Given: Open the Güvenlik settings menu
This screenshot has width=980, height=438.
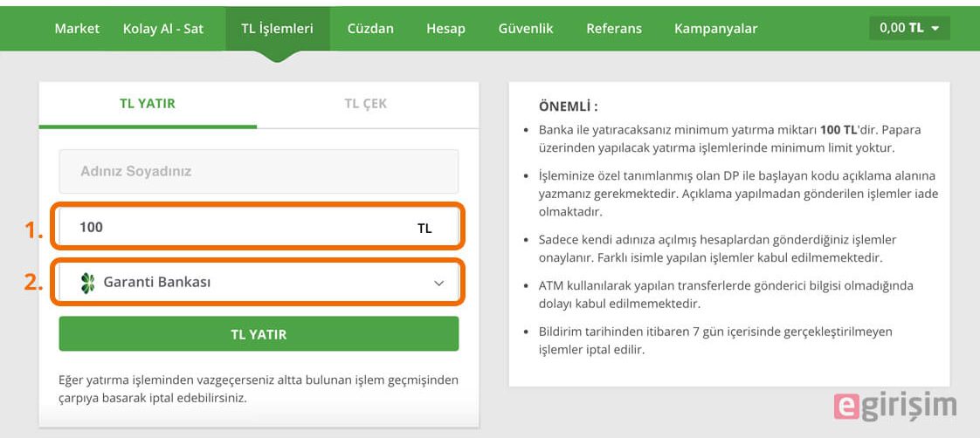Looking at the screenshot, I should [526, 29].
